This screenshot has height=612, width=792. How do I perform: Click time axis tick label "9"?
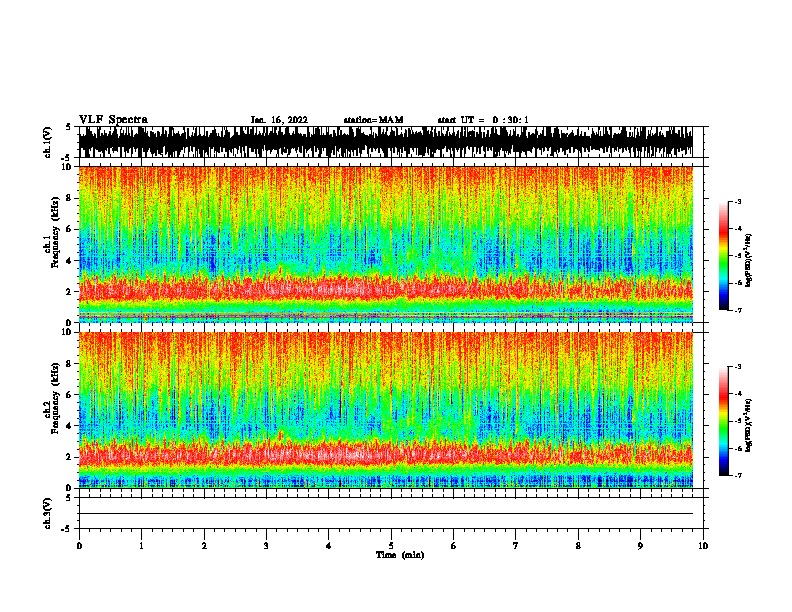click(x=640, y=546)
